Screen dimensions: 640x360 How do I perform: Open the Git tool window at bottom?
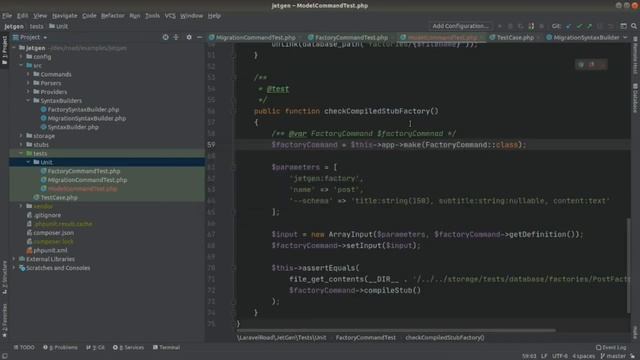click(96, 348)
